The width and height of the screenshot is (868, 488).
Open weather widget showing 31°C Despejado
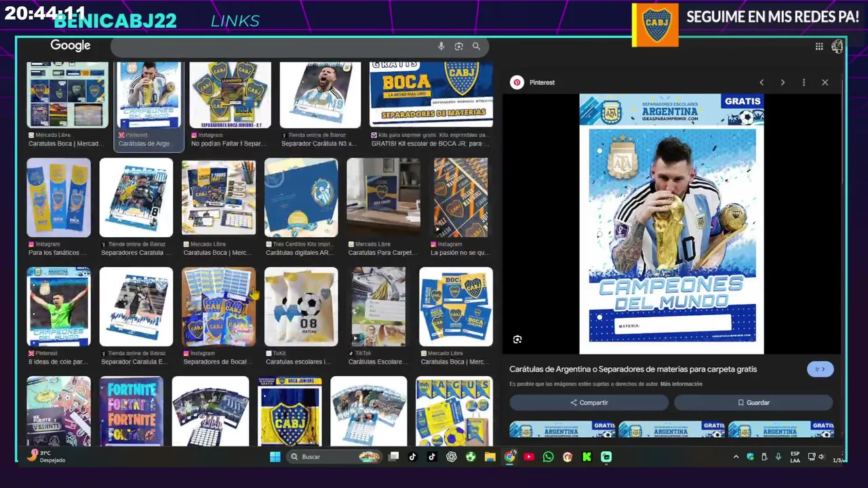(x=46, y=456)
